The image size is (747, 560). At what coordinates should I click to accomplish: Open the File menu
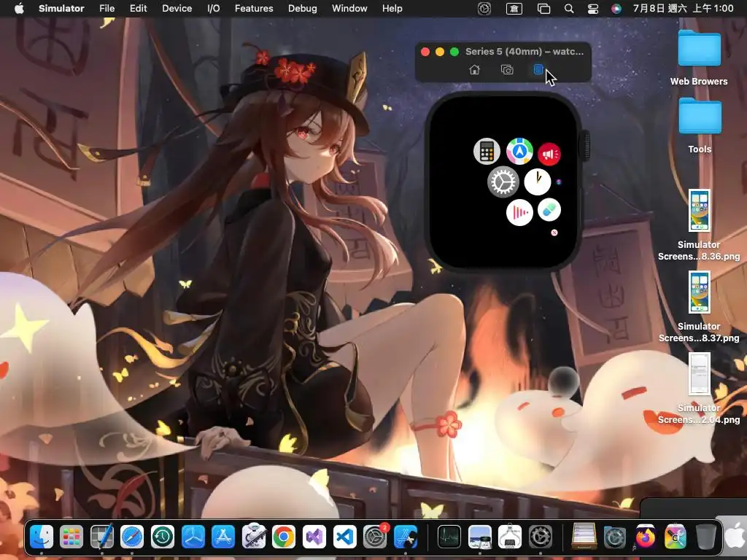pos(107,8)
